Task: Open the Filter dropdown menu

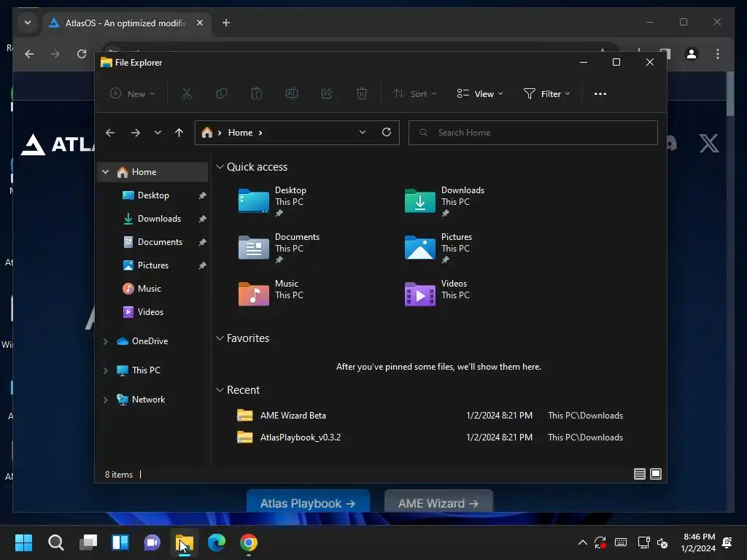Action: point(546,94)
